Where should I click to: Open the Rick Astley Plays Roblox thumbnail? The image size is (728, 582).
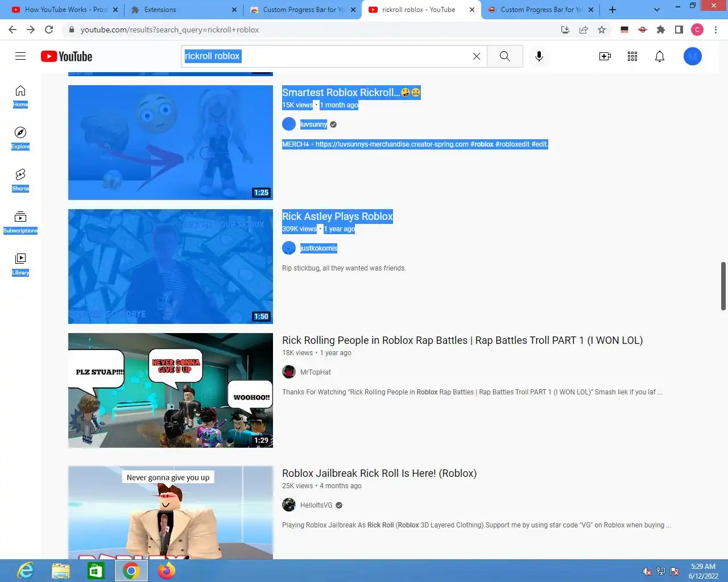pyautogui.click(x=171, y=267)
